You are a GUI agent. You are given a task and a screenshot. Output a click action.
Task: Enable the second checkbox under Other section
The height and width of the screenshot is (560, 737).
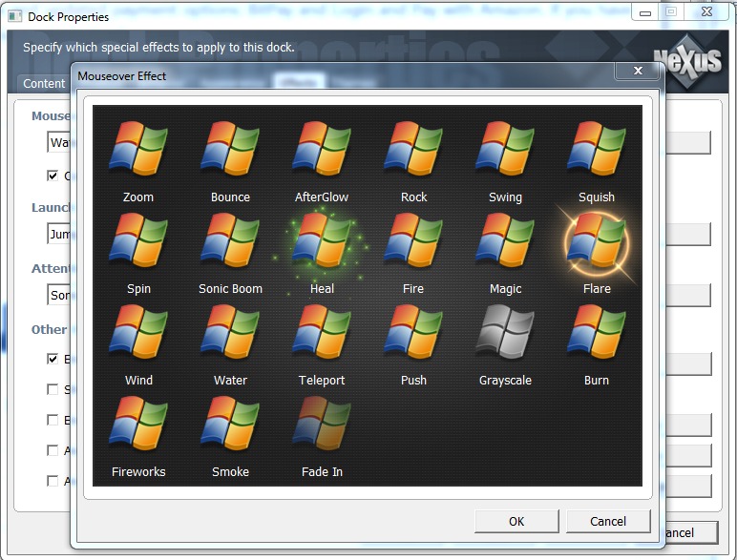pos(53,389)
